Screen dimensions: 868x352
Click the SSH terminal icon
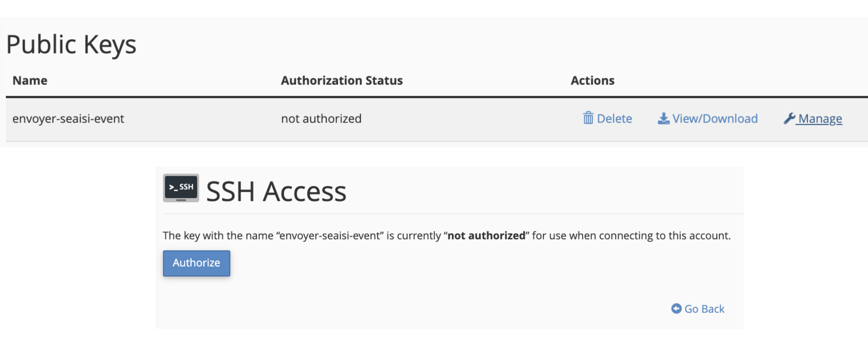click(x=181, y=188)
